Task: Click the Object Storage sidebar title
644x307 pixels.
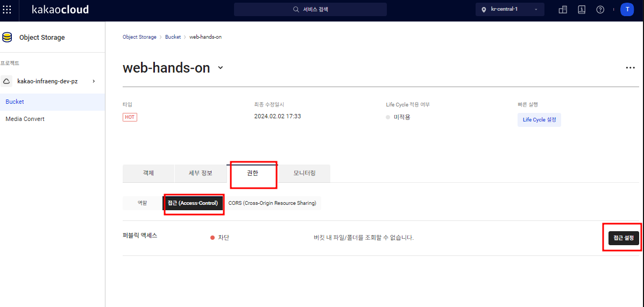Action: click(x=42, y=37)
